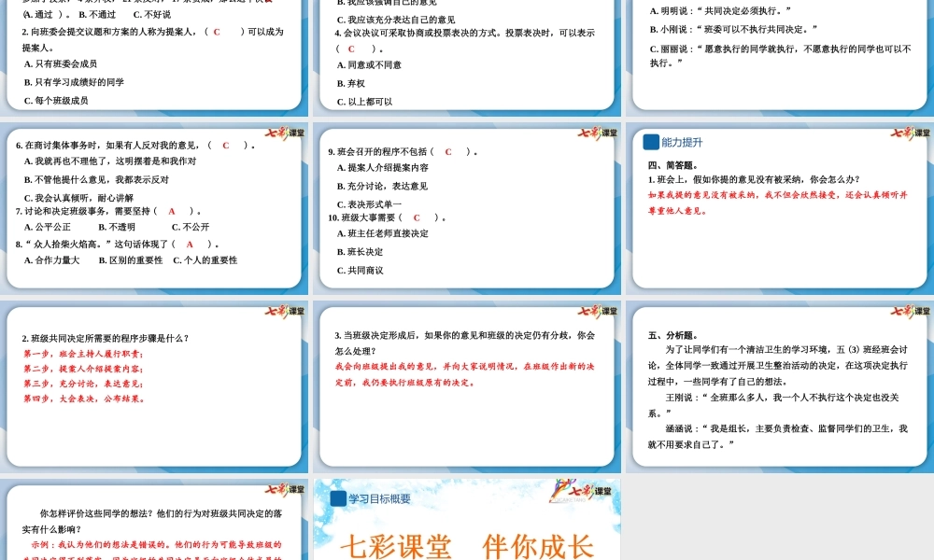This screenshot has height=560, width=934.
Task: Click the 七彩课堂 伴你成长 title text
Action: pyautogui.click(x=467, y=546)
